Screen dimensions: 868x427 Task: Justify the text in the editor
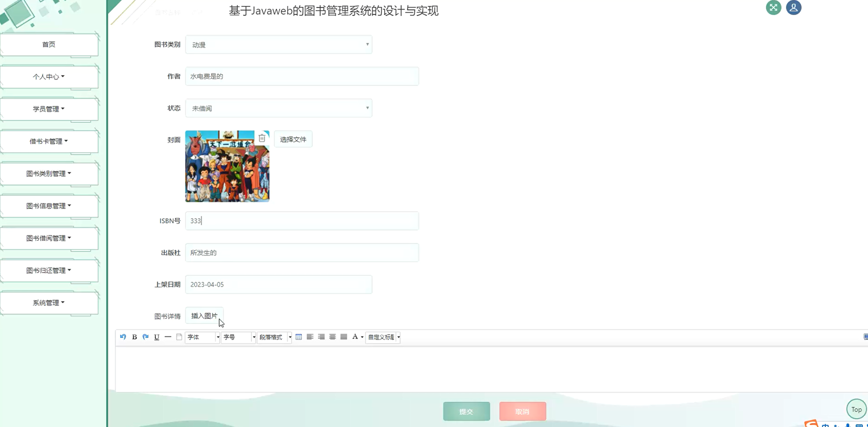344,336
